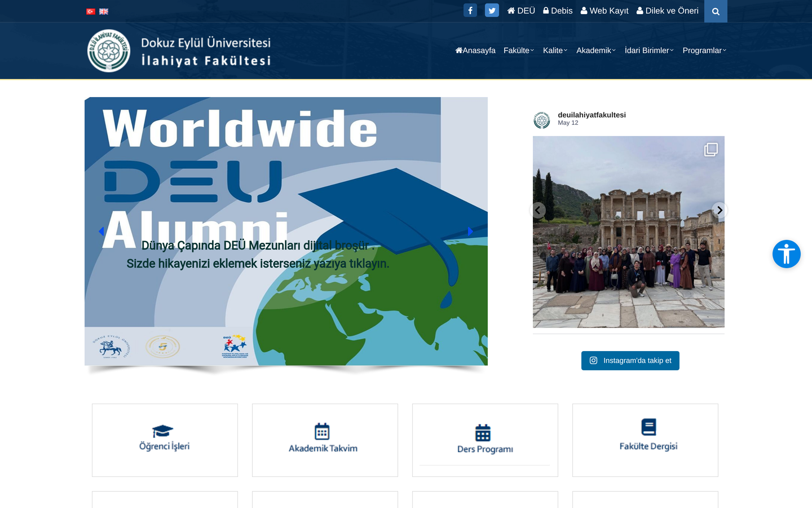Open the Ephesus group photo Instagram post
The image size is (812, 508).
click(629, 232)
